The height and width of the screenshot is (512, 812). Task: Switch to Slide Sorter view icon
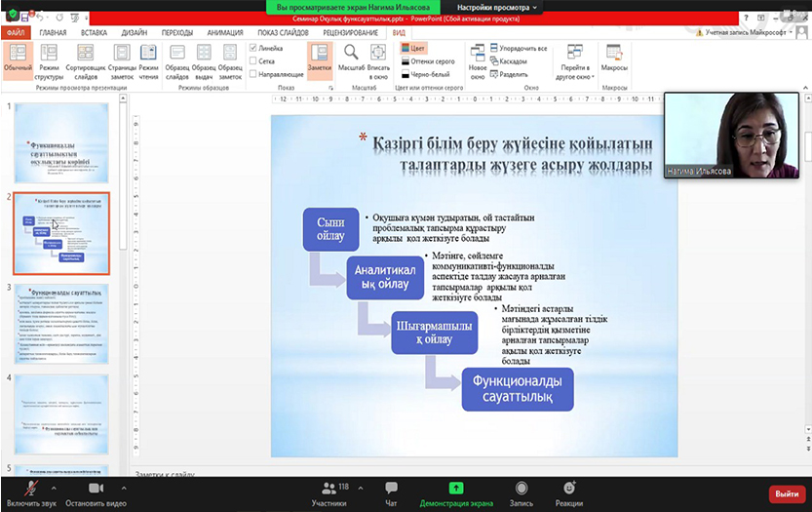click(x=86, y=53)
